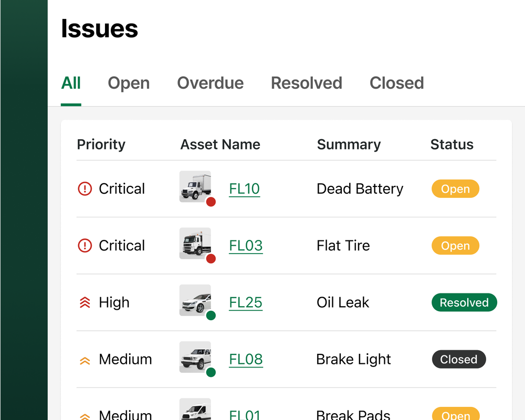Select the Brake Light summary text

tap(353, 360)
